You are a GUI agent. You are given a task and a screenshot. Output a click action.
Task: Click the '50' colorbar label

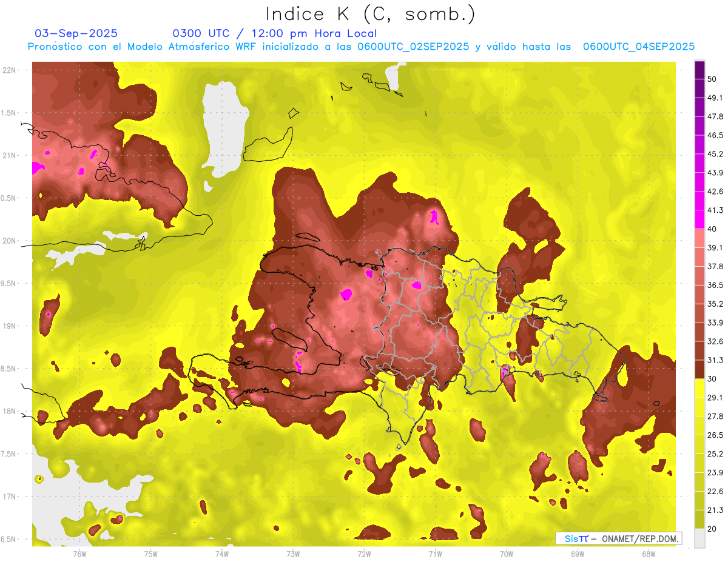(712, 79)
